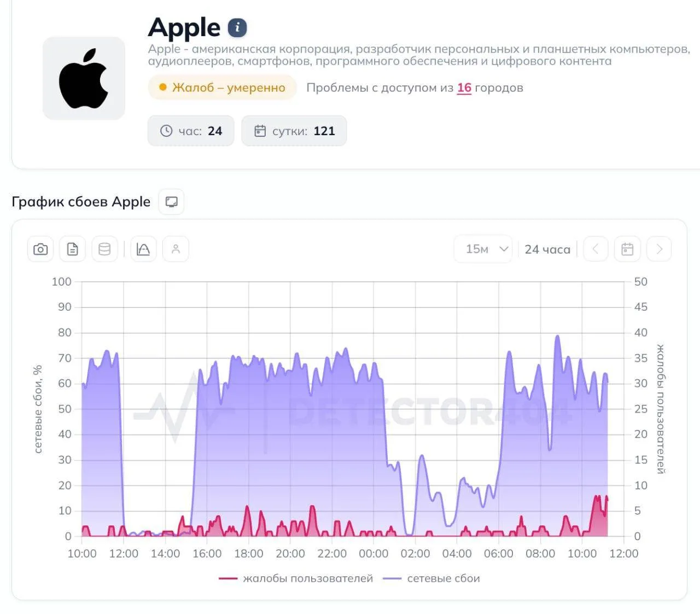Go to next period with right chevron

[x=659, y=250]
